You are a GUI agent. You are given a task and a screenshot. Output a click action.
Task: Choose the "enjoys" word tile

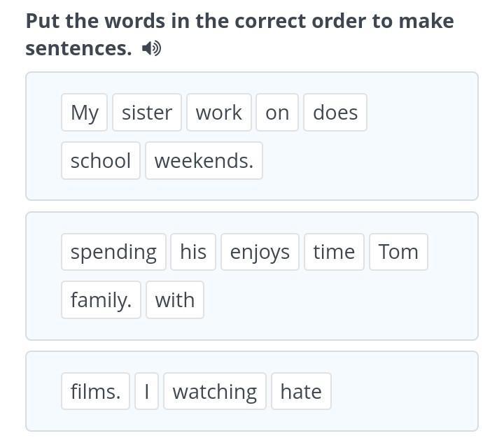(260, 252)
